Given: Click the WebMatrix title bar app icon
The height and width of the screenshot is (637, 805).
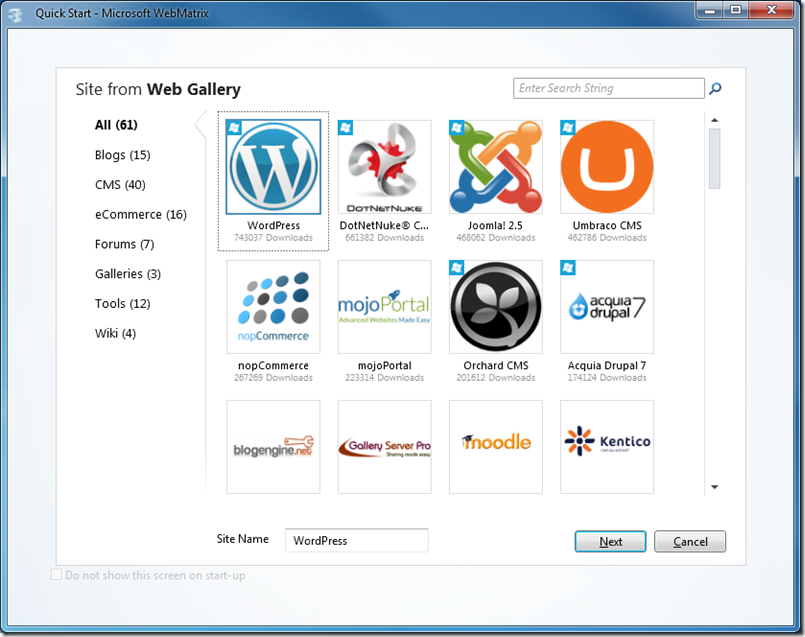Looking at the screenshot, I should pos(15,14).
